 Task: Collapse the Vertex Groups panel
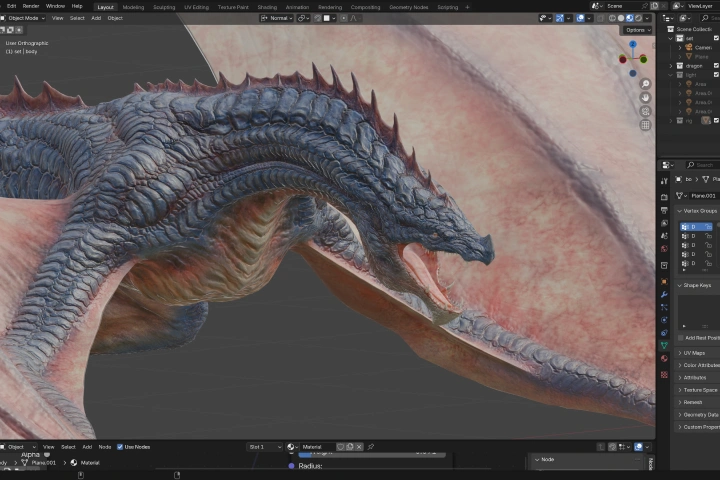697,211
